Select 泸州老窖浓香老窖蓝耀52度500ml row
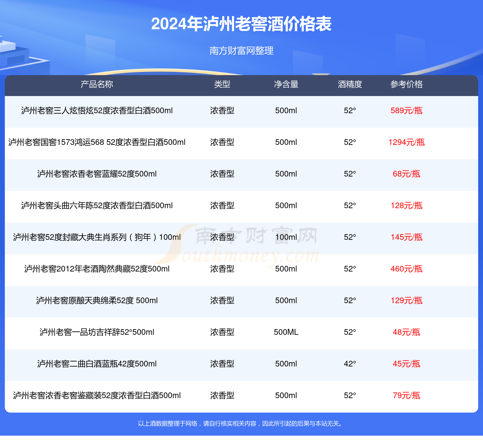The height and width of the screenshot is (448, 483). 97,174
